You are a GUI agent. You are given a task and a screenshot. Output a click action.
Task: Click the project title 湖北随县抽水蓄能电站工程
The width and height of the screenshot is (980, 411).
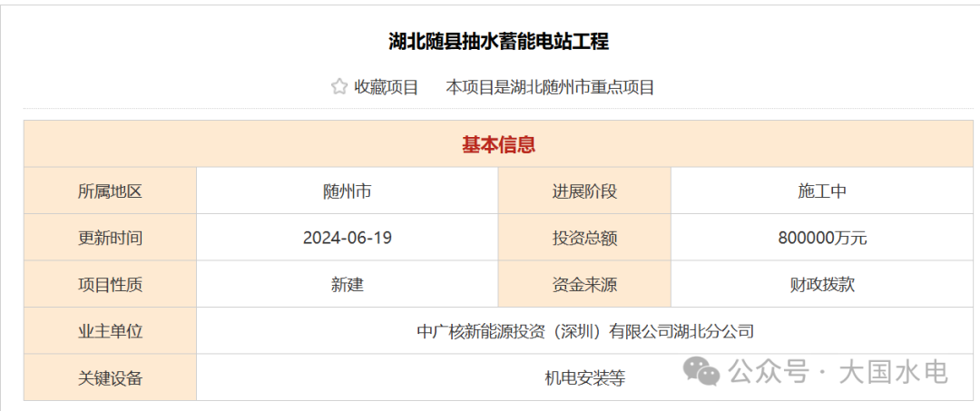click(x=498, y=41)
